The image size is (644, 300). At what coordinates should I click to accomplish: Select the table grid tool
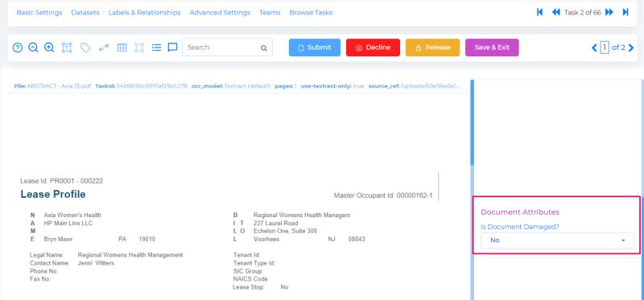click(122, 47)
